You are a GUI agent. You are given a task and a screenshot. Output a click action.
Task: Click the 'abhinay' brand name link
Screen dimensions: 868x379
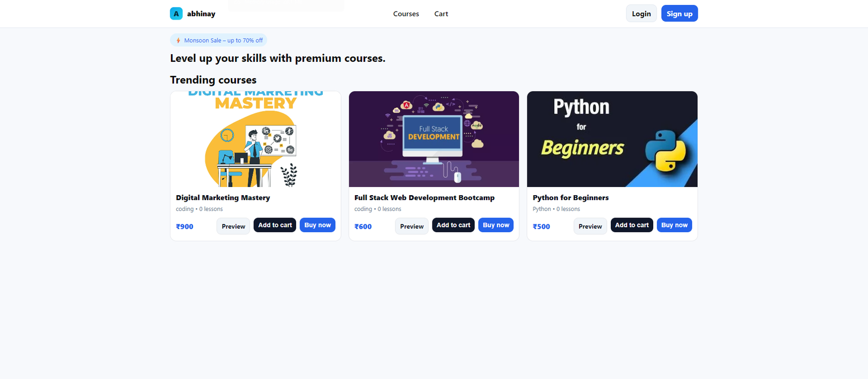pyautogui.click(x=201, y=14)
